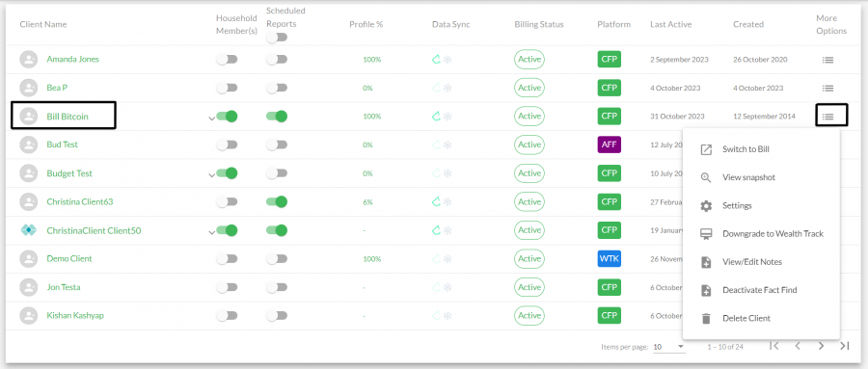Enable Household Members toggle for Amanda Jones

click(227, 59)
